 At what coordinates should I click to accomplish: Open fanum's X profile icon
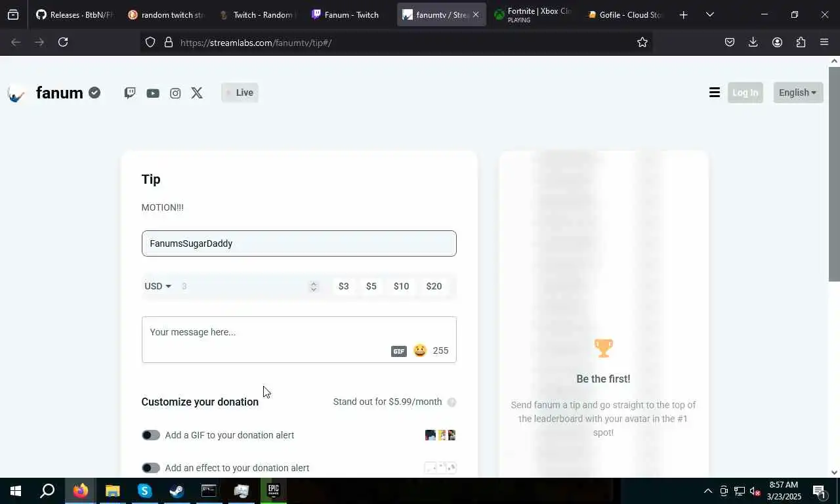point(197,93)
